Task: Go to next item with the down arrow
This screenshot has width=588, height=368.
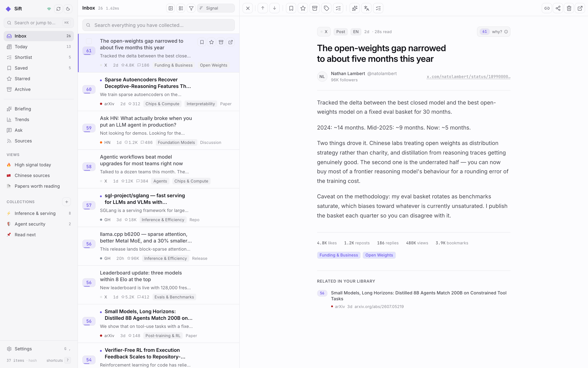Action: coord(275,8)
